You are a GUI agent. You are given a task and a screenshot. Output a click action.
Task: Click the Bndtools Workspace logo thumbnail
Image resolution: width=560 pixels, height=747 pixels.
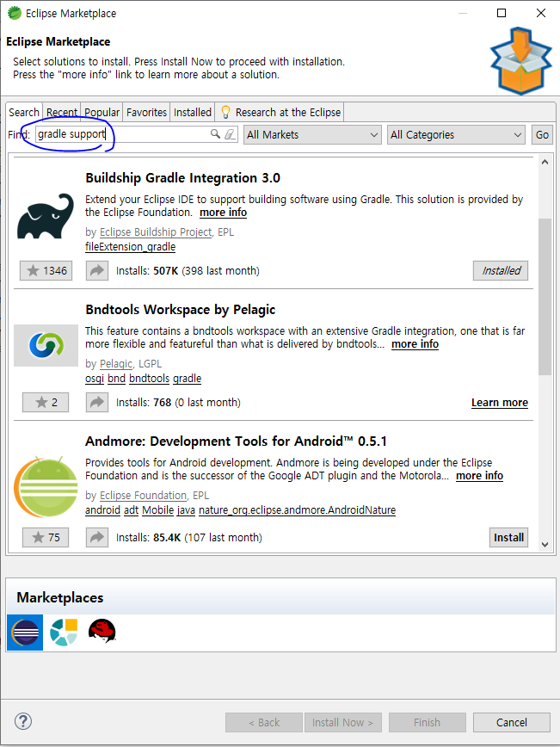pos(46,345)
